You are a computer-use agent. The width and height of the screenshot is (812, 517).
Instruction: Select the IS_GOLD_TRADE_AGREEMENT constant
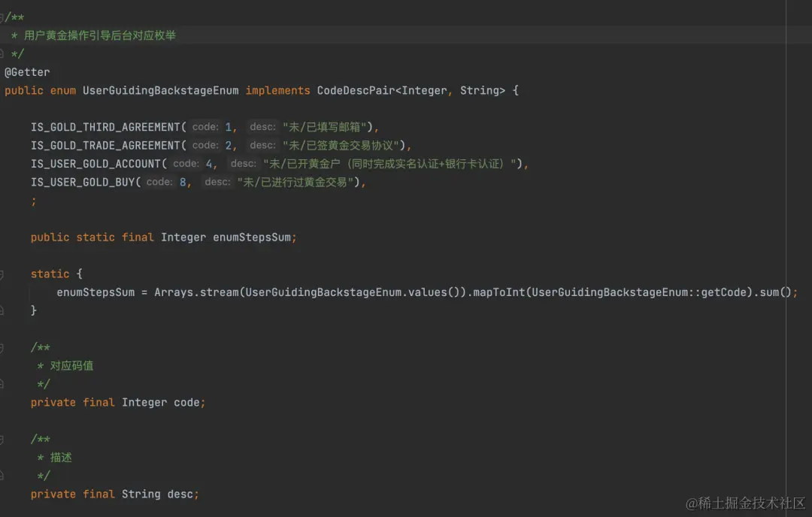pyautogui.click(x=105, y=146)
